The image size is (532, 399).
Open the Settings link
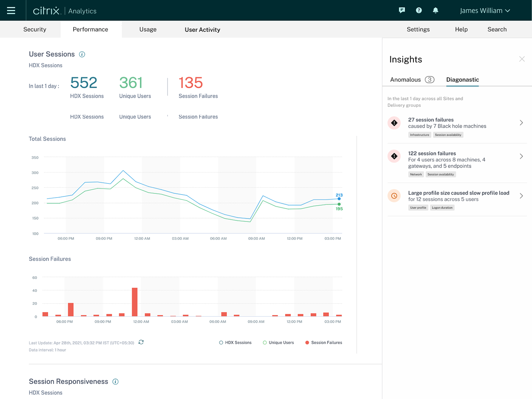[418, 30]
